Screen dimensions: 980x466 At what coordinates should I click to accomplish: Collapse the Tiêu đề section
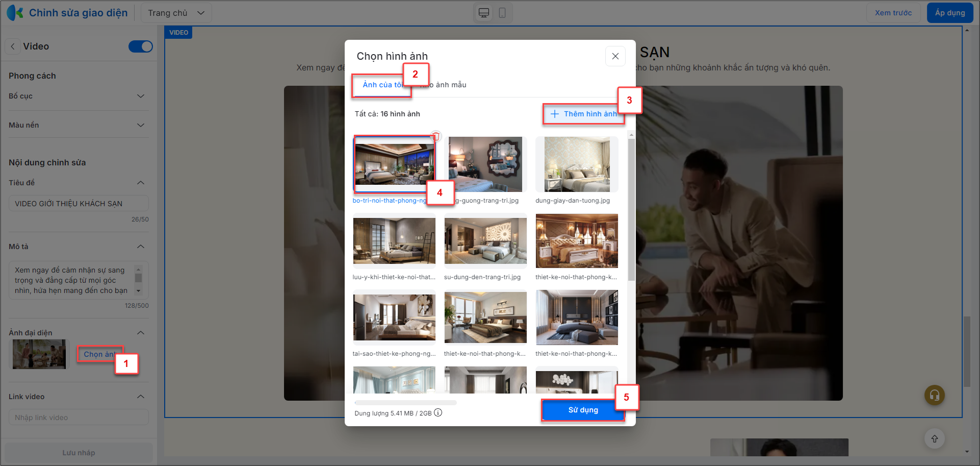pyautogui.click(x=141, y=183)
